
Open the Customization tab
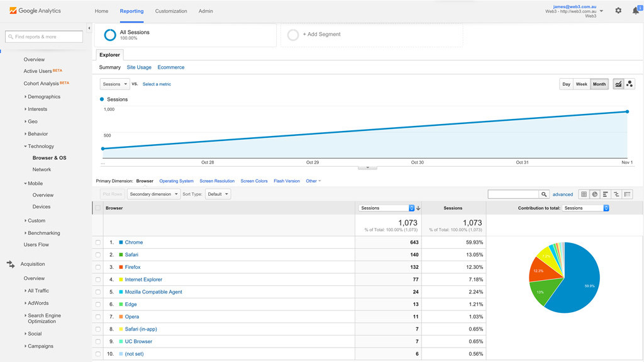[x=171, y=11]
